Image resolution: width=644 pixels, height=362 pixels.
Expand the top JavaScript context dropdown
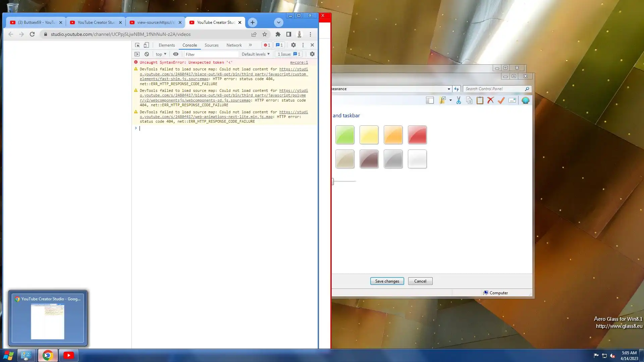pyautogui.click(x=161, y=54)
